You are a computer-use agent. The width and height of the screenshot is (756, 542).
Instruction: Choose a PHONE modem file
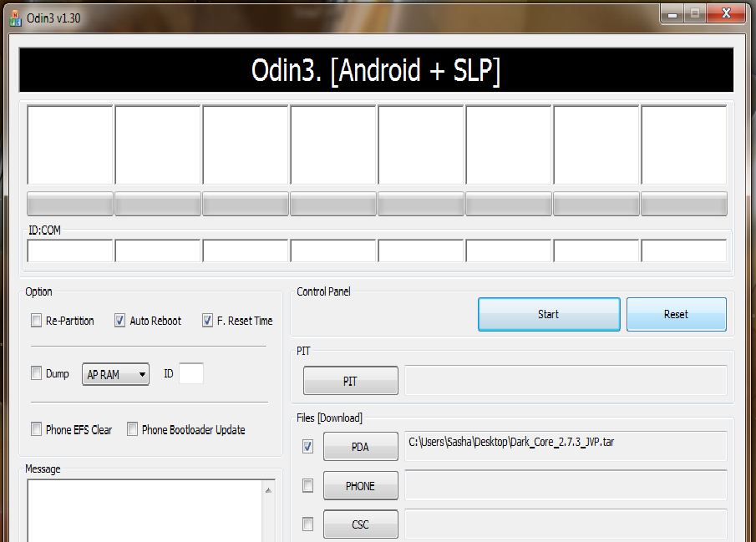[x=361, y=485]
